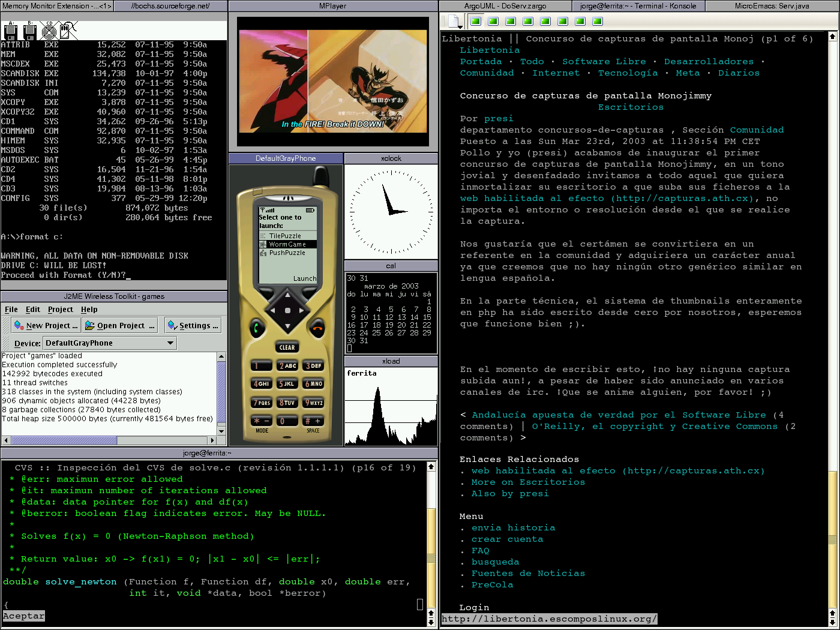Click the 0 key on phone keypad
This screenshot has width=840, height=630.
click(287, 421)
